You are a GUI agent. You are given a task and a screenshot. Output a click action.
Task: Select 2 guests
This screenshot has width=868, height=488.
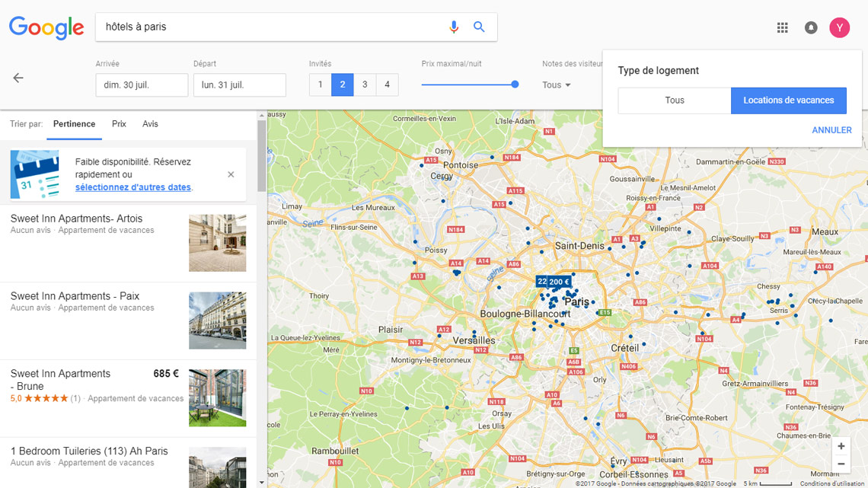343,85
